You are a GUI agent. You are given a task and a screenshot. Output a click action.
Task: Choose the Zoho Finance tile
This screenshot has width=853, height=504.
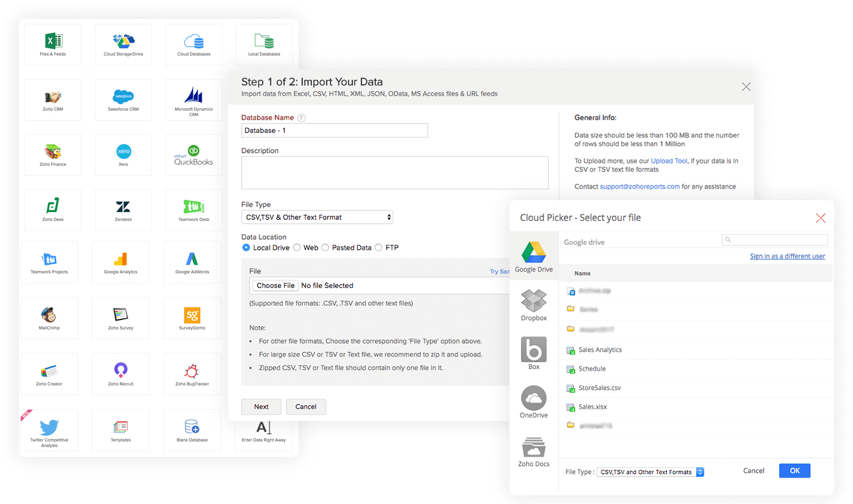(53, 155)
